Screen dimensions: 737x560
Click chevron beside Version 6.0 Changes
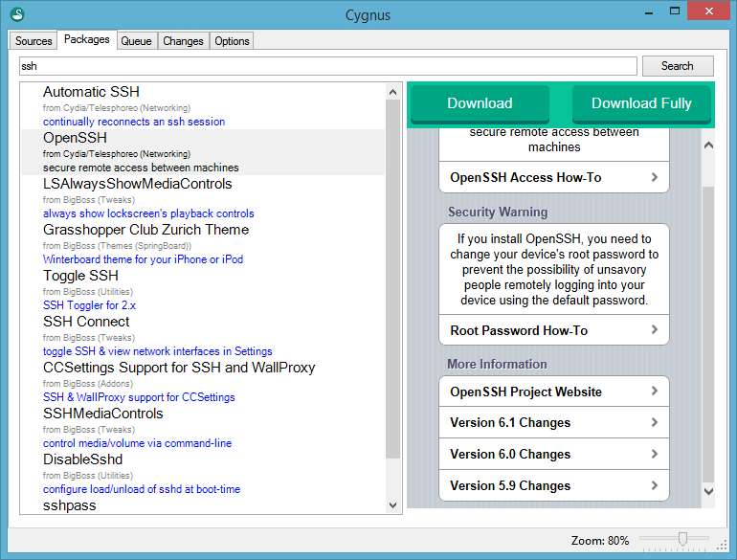coord(655,454)
